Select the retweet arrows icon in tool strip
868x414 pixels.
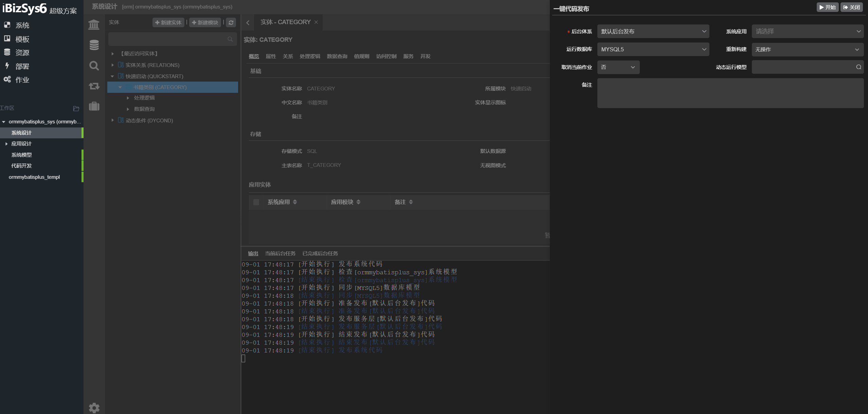point(94,86)
